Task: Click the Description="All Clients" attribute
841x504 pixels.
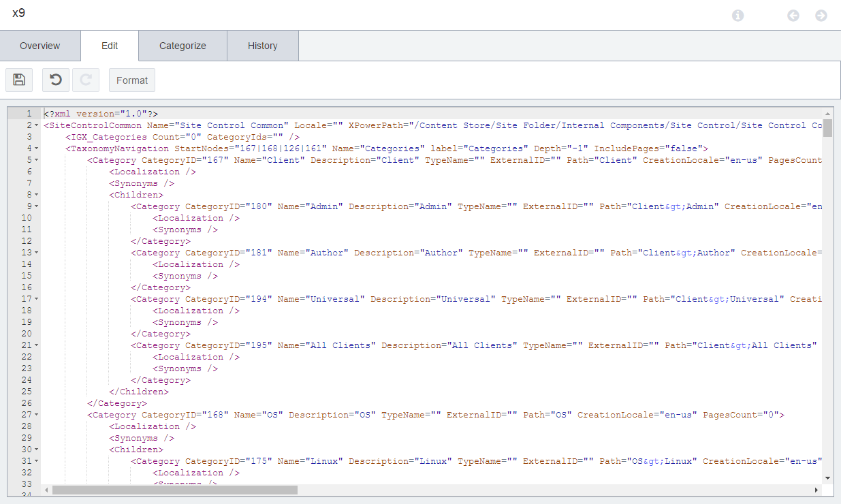Action: point(449,345)
